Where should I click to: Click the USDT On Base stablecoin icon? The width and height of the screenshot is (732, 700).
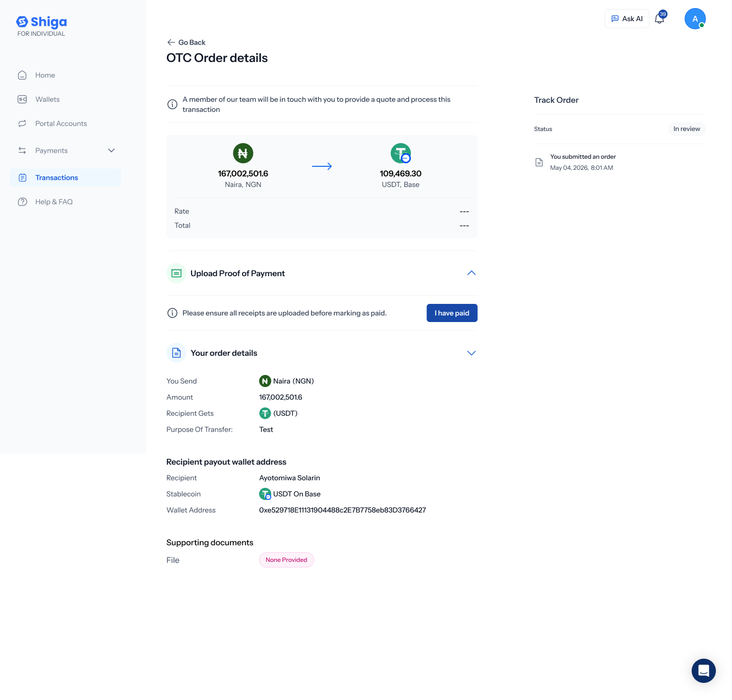click(x=265, y=494)
